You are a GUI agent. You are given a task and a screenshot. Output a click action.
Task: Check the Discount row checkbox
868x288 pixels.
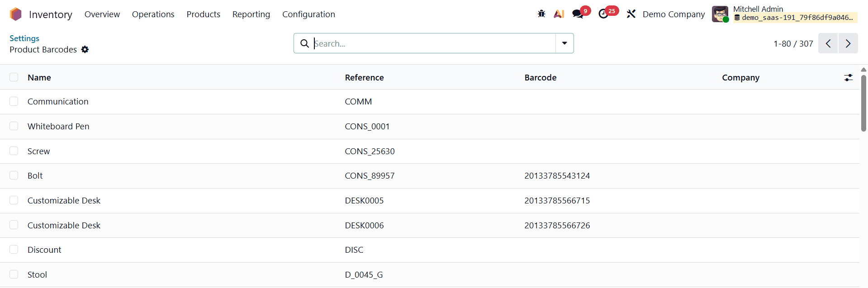point(14,250)
